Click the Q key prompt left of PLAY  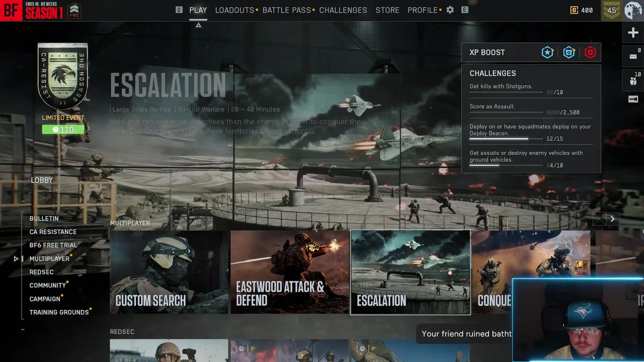179,10
